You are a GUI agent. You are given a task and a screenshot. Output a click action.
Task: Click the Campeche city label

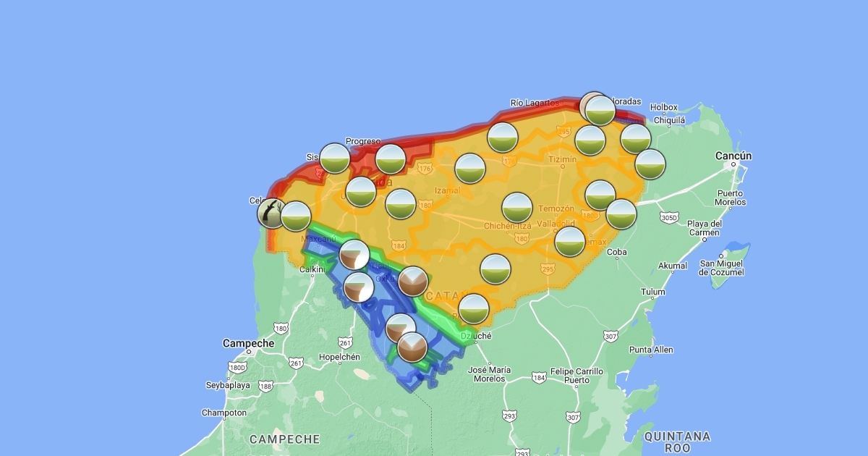tap(248, 343)
